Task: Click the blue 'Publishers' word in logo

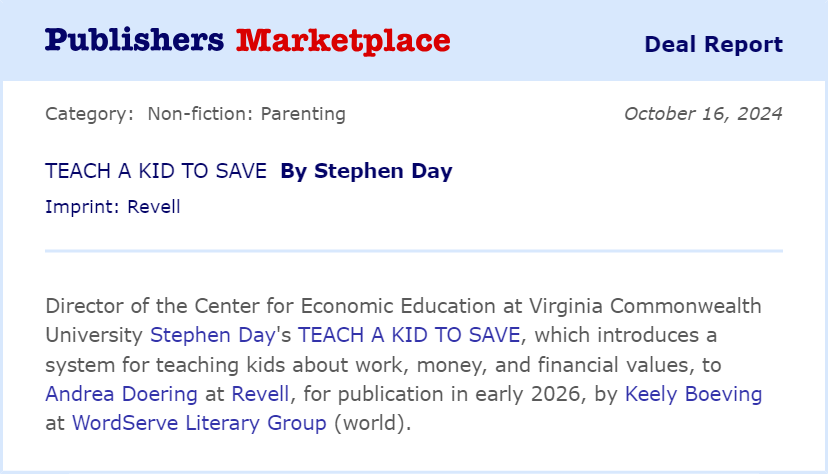Action: click(x=134, y=41)
